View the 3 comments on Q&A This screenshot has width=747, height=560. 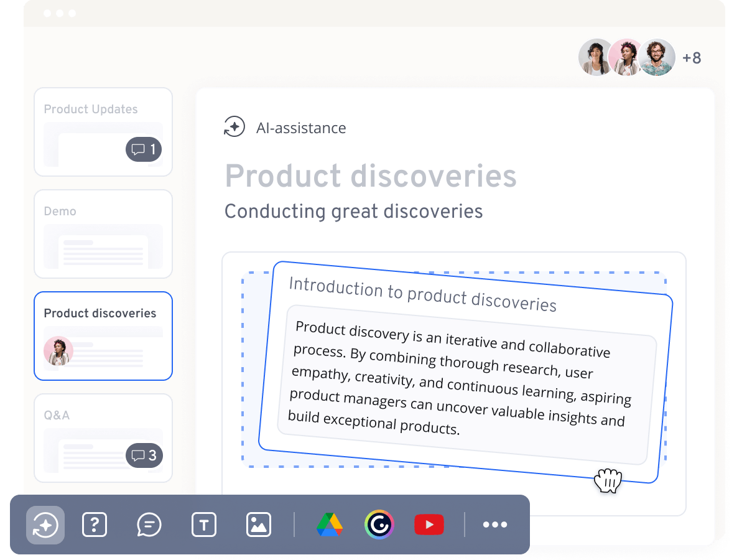coord(144,455)
